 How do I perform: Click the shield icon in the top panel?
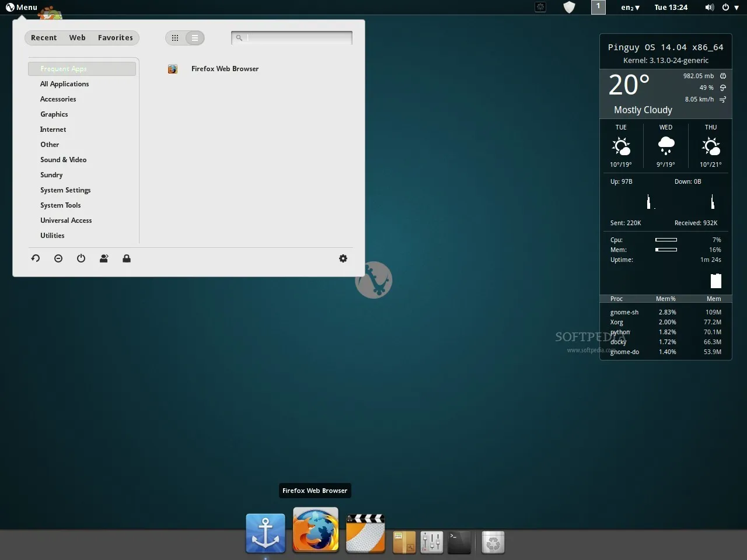click(569, 8)
